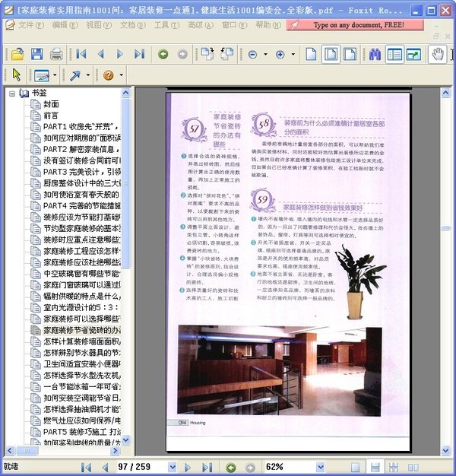Open the 62% zoom level dropdown
The image size is (456, 476).
click(321, 467)
